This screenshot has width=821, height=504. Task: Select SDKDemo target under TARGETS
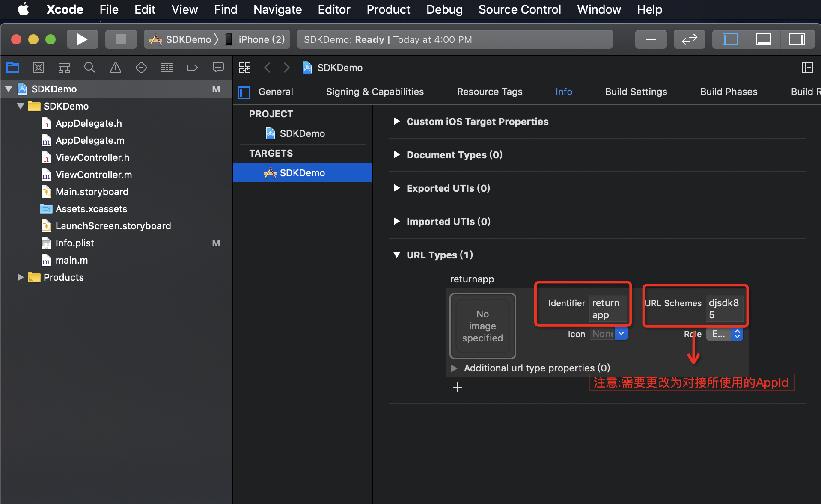coord(302,173)
